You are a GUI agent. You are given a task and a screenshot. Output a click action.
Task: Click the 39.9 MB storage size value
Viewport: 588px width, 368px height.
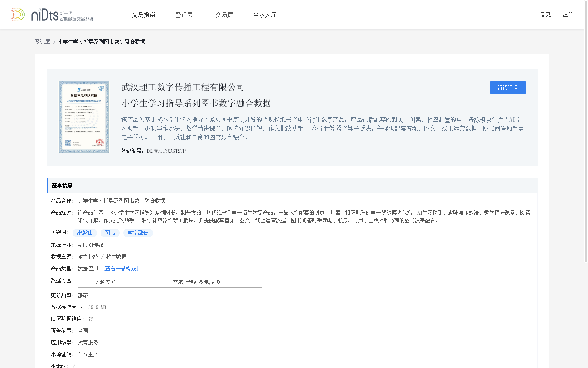pyautogui.click(x=97, y=307)
